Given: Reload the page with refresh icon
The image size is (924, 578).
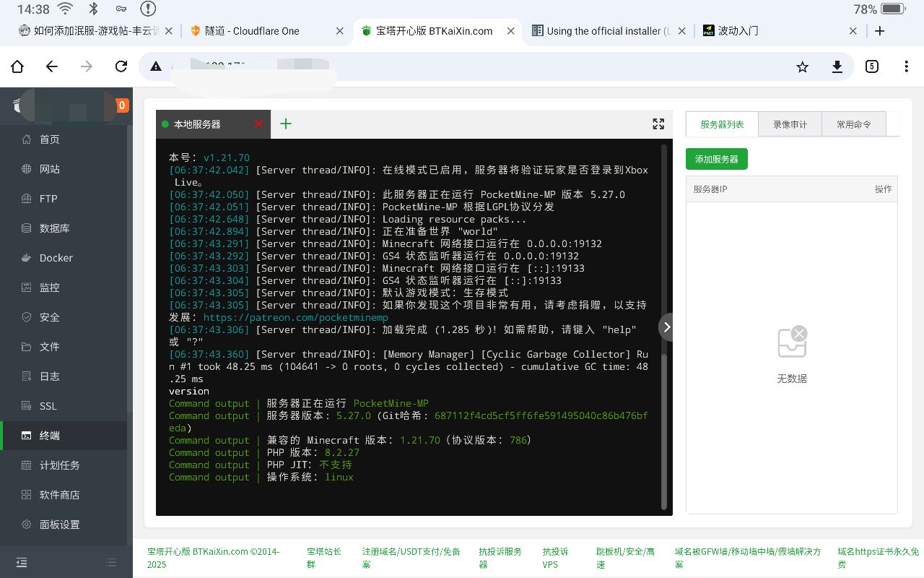Looking at the screenshot, I should click(x=121, y=66).
